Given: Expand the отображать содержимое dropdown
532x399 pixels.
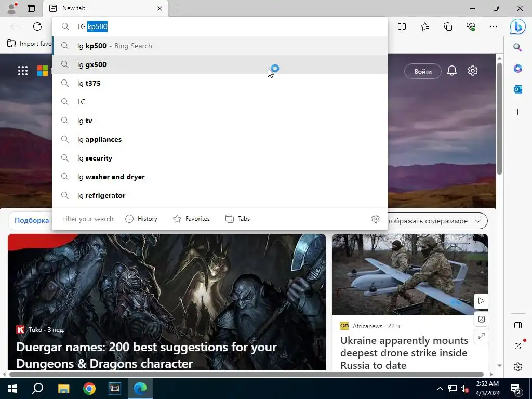Looking at the screenshot, I should pos(437,221).
